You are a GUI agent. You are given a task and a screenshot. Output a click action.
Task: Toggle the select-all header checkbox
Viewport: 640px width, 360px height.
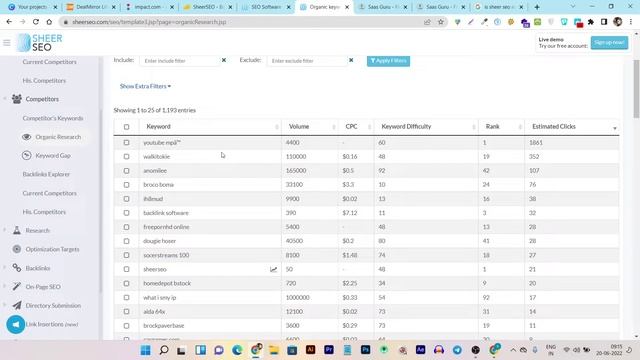[127, 127]
